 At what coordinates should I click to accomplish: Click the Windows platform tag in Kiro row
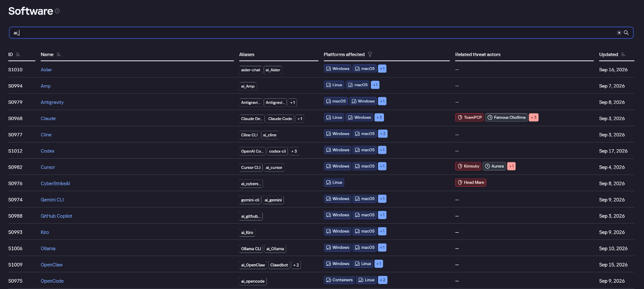tap(337, 231)
